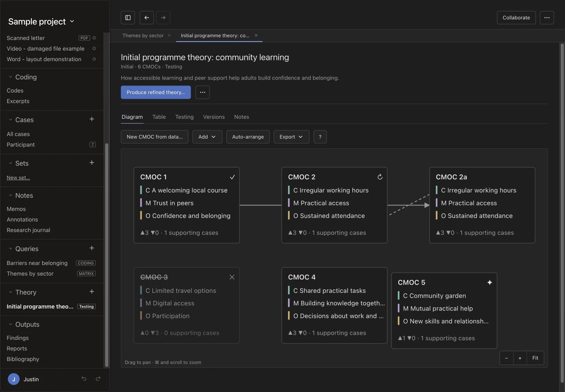Collapse the Coding section
The image size is (565, 392).
pyautogui.click(x=11, y=77)
